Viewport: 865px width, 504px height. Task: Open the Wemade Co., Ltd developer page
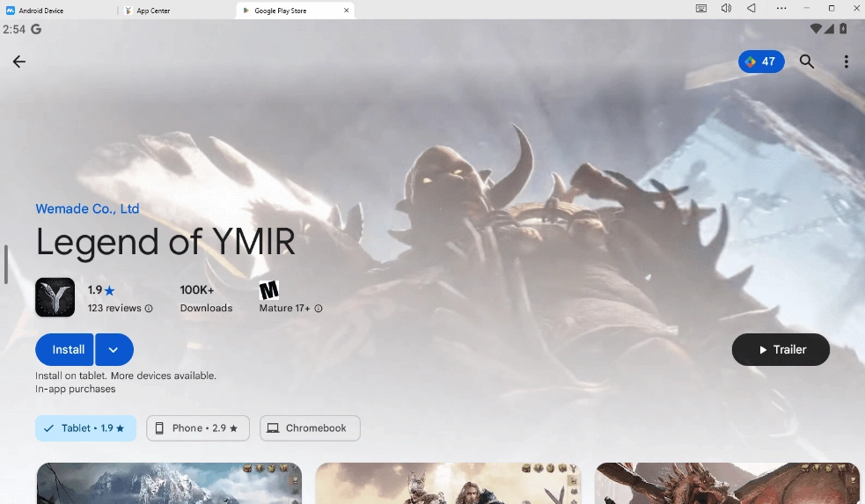tap(87, 209)
